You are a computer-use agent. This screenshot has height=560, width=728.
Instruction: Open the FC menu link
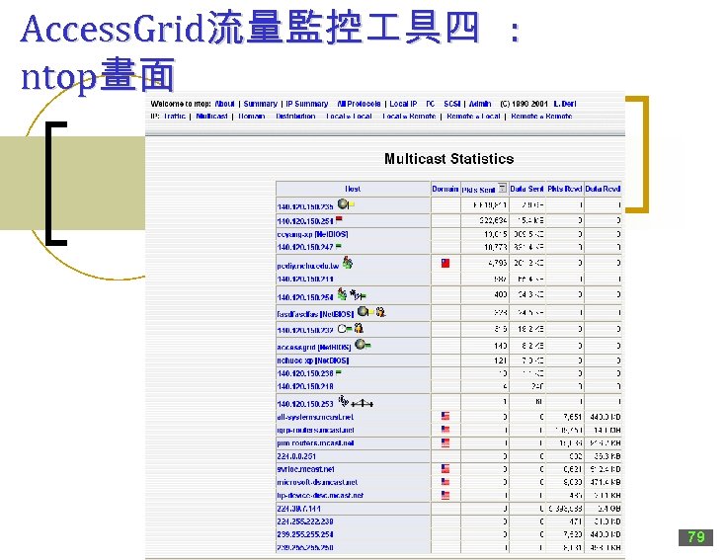click(431, 104)
